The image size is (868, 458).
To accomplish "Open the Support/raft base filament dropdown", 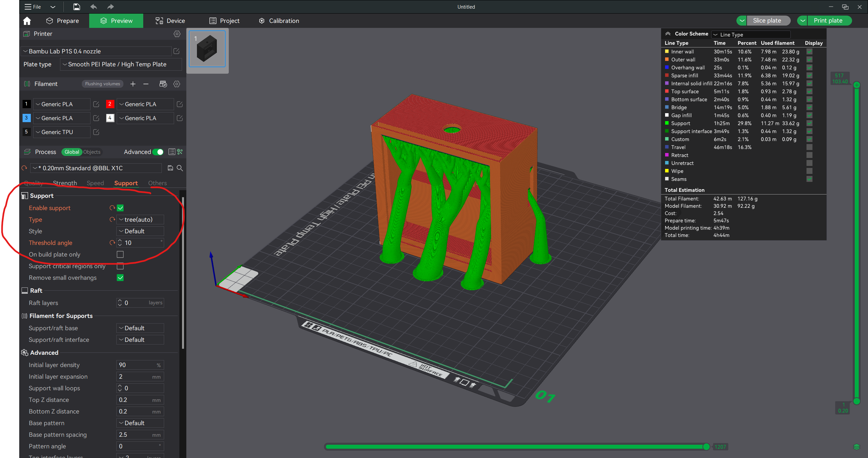I will click(140, 328).
